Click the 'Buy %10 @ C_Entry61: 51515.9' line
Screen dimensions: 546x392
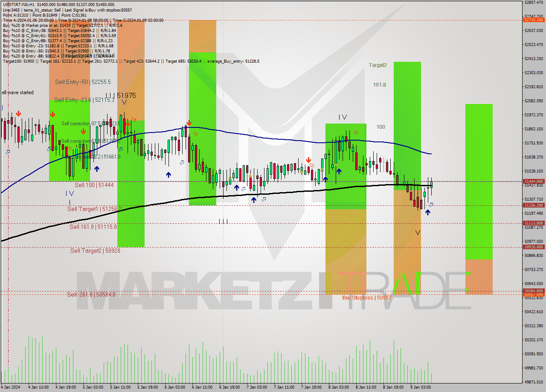click(60, 36)
